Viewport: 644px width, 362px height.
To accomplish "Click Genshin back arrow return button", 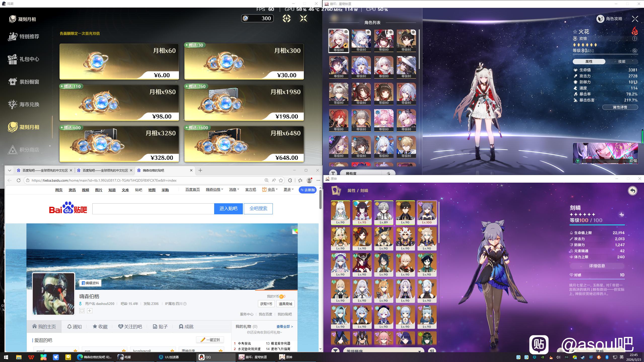I will click(632, 191).
